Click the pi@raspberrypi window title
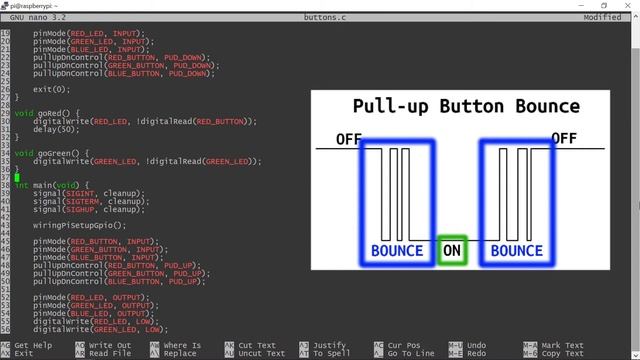The width and height of the screenshot is (640, 360). coord(34,6)
